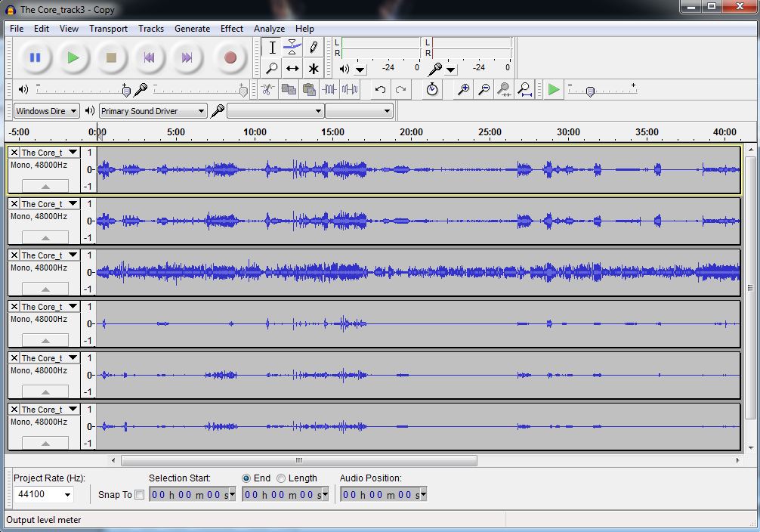Enable the Snap To checkbox
Screen dimensions: 760x532
coord(139,495)
